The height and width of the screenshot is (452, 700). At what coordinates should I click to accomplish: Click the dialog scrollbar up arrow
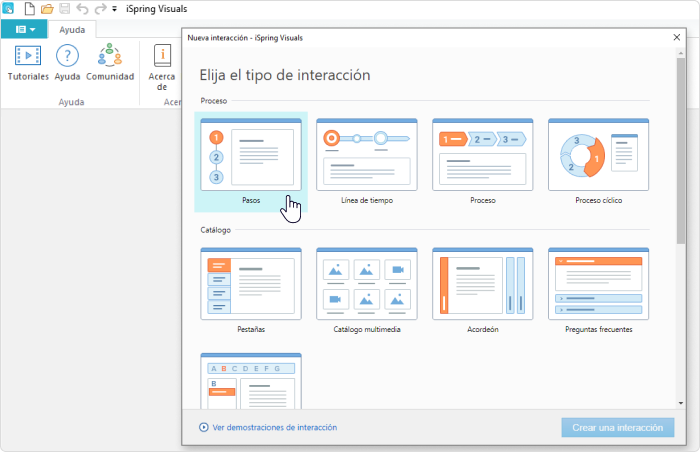681,53
